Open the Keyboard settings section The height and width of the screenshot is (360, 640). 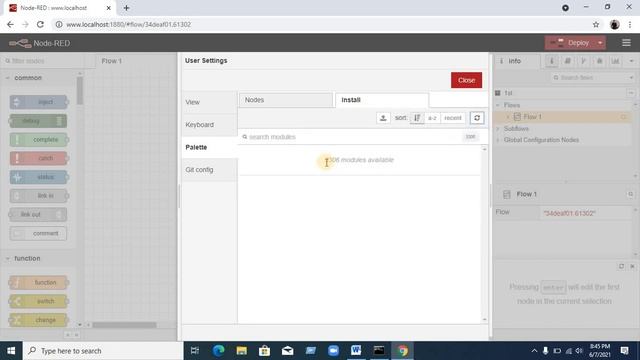(209, 125)
